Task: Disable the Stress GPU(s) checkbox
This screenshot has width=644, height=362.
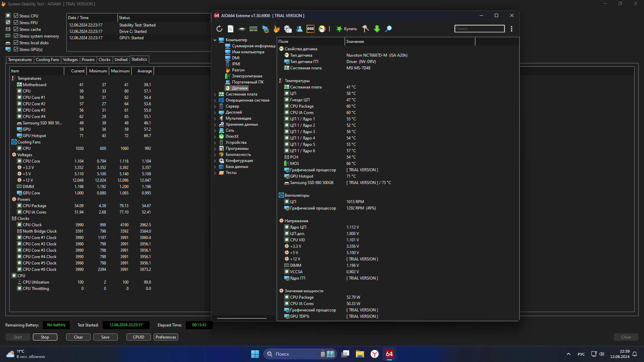Action: (16, 49)
